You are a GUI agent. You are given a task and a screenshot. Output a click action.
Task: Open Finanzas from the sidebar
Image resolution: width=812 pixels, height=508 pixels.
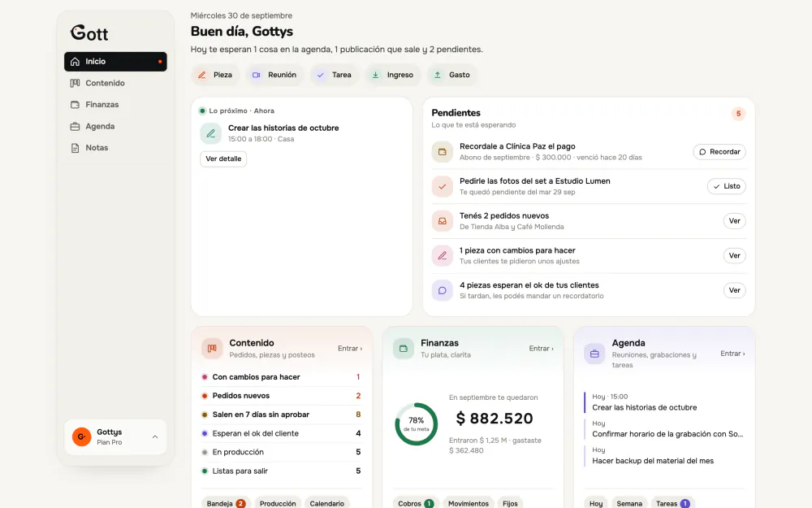(x=115, y=105)
